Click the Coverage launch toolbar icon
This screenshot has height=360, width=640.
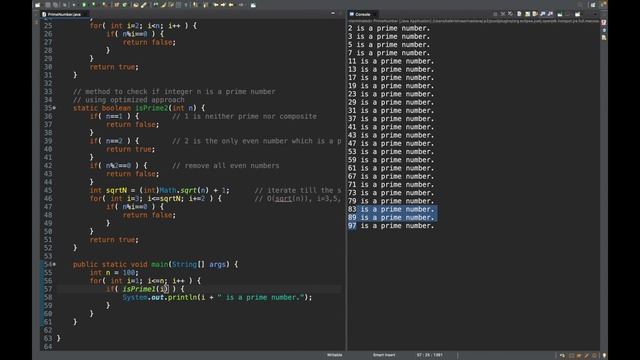tap(93, 5)
